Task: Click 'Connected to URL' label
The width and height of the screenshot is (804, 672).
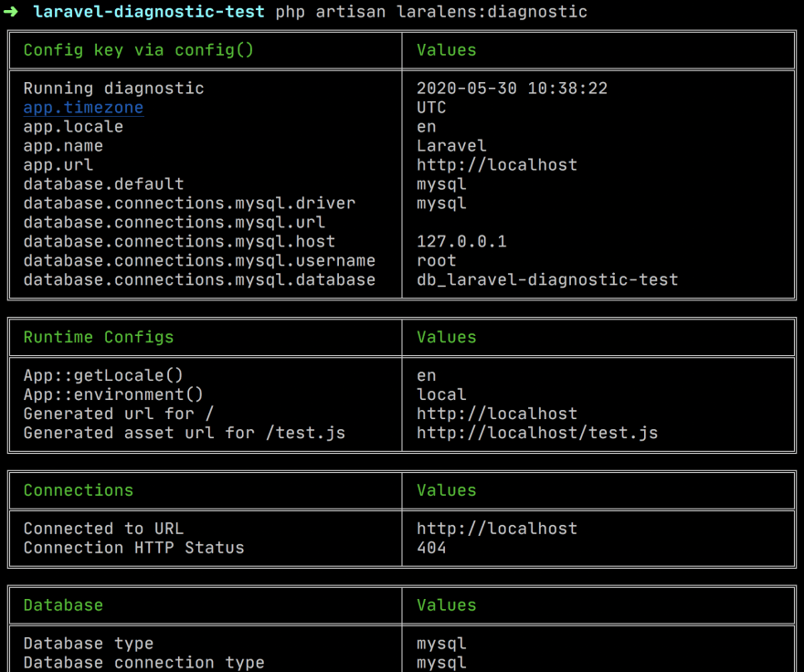Action: pyautogui.click(x=103, y=529)
